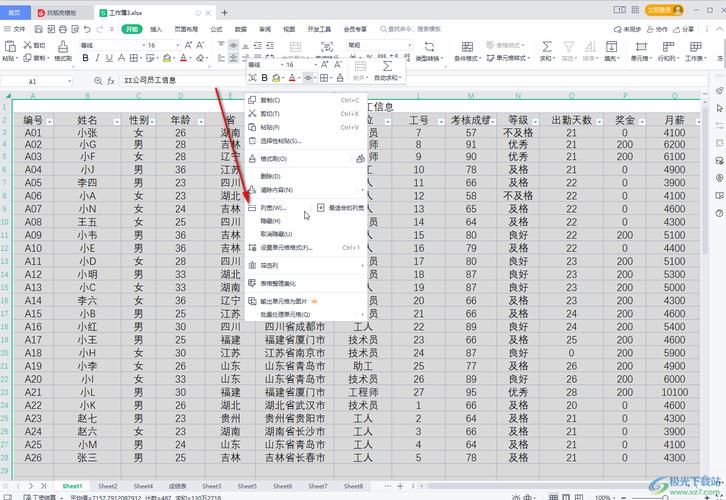
Task: Click the conditional format 条件格式 icon
Action: pos(468,46)
